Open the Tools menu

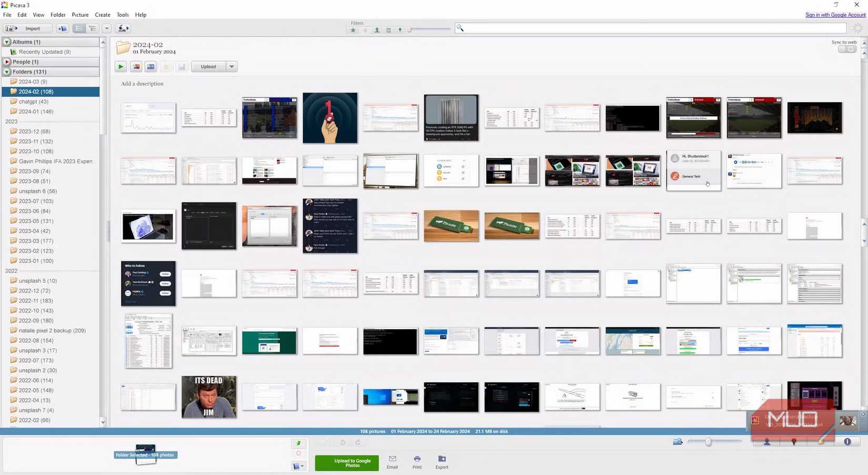pos(123,14)
